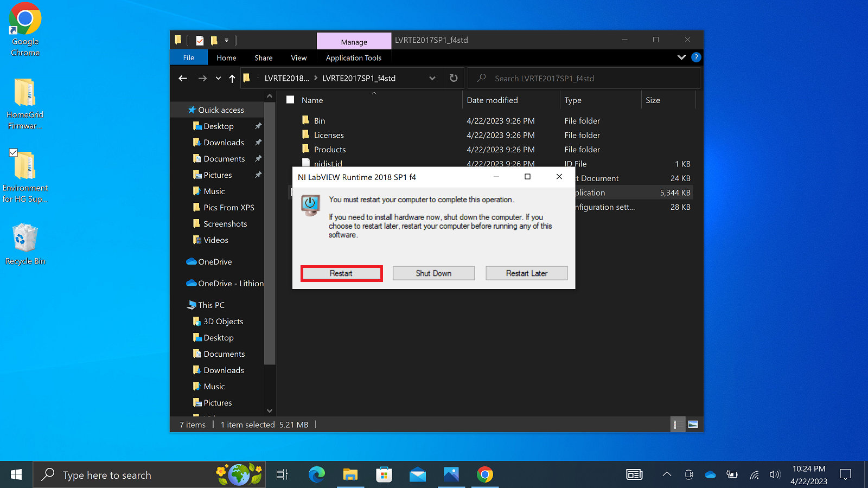This screenshot has width=868, height=488.
Task: Go back using the Back arrow
Action: pyautogui.click(x=183, y=78)
